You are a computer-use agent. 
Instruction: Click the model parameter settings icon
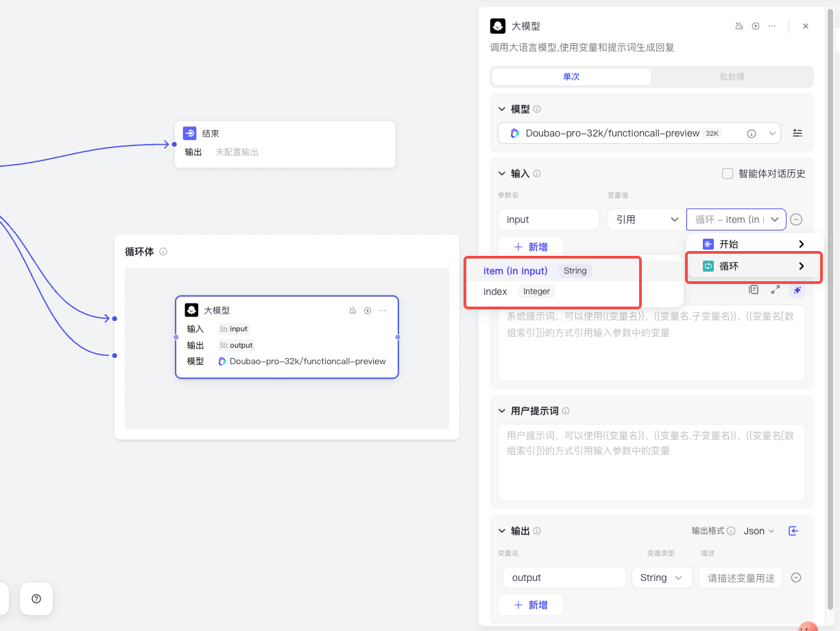coord(797,133)
